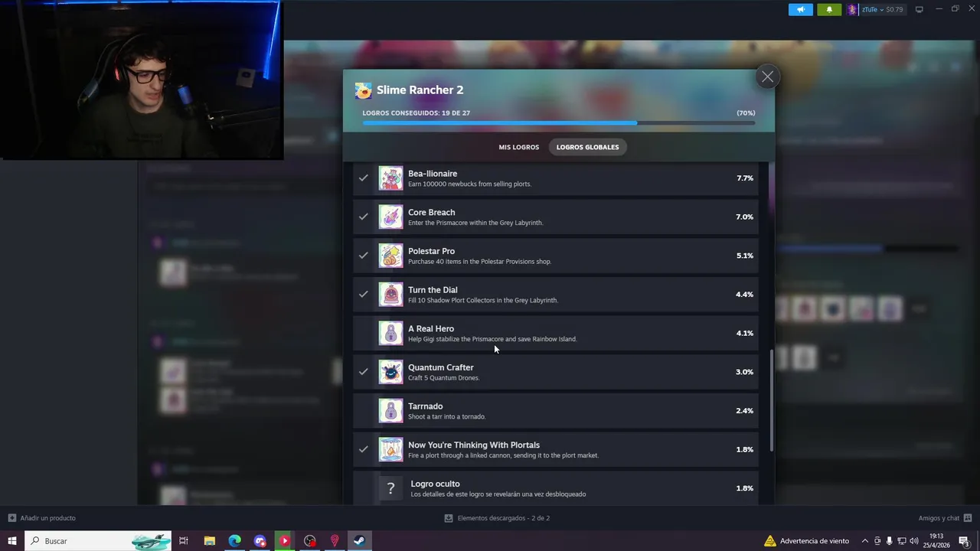Click the 7.0% Core Breach percentage
This screenshot has width=980, height=551.
[745, 217]
